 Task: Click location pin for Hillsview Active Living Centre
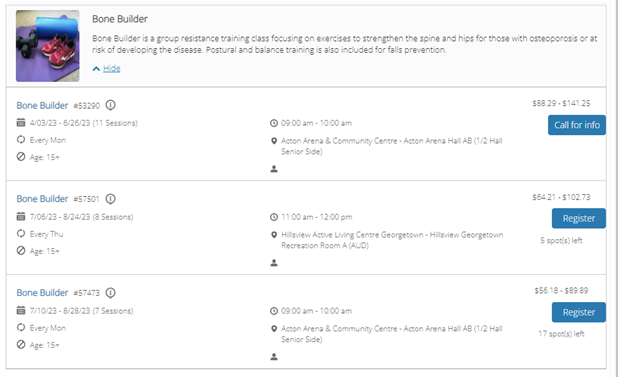click(x=274, y=235)
